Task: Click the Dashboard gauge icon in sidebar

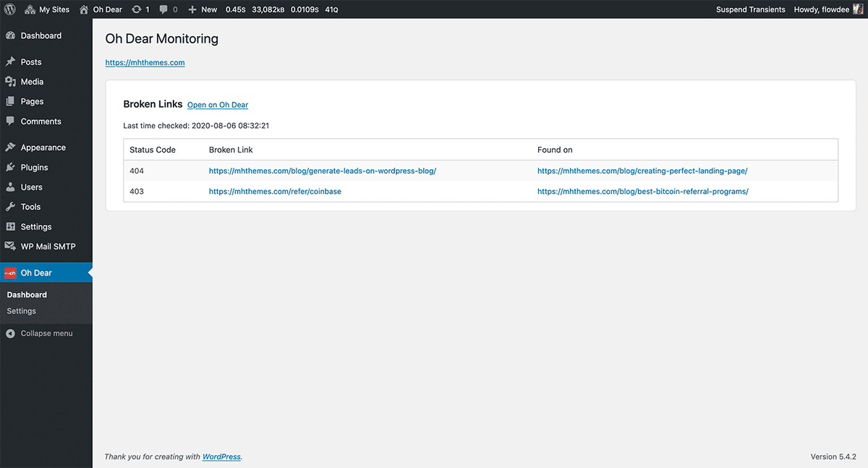Action: click(10, 35)
